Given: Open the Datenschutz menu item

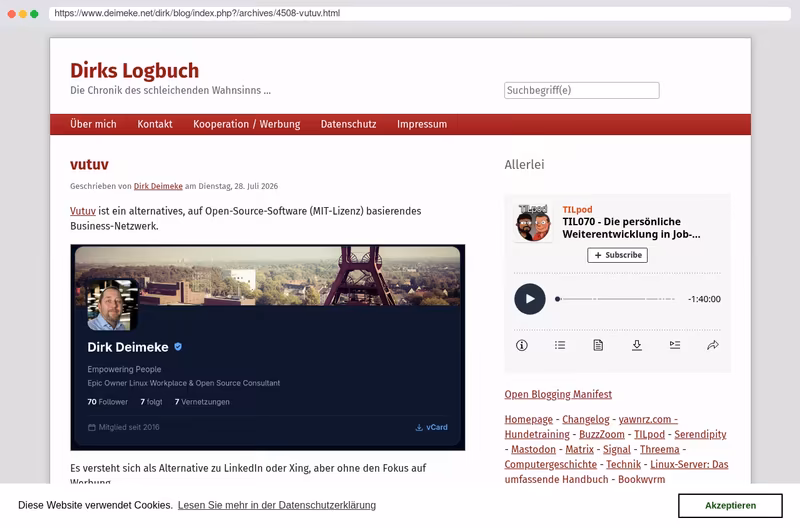Looking at the screenshot, I should click(348, 124).
